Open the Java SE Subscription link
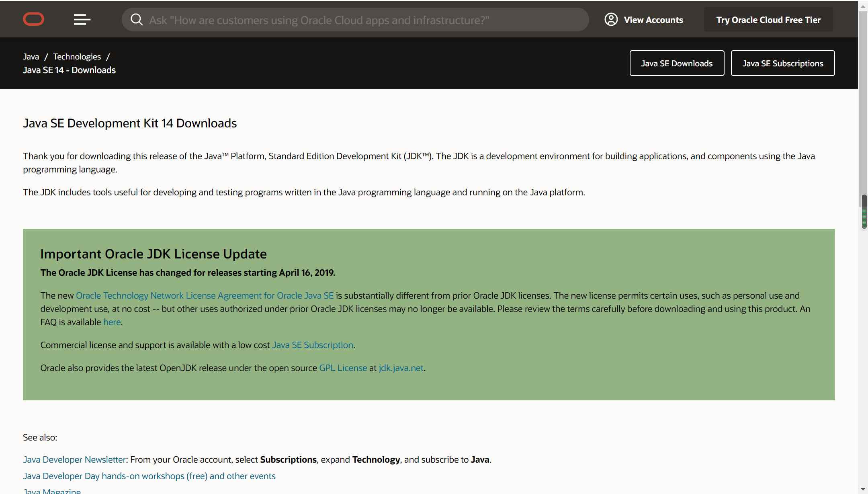The width and height of the screenshot is (868, 494). pos(312,345)
